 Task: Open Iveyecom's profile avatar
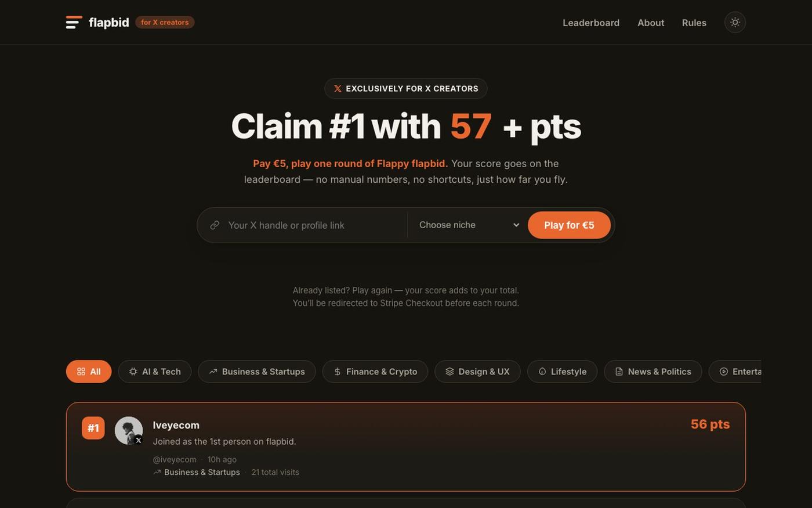(129, 431)
